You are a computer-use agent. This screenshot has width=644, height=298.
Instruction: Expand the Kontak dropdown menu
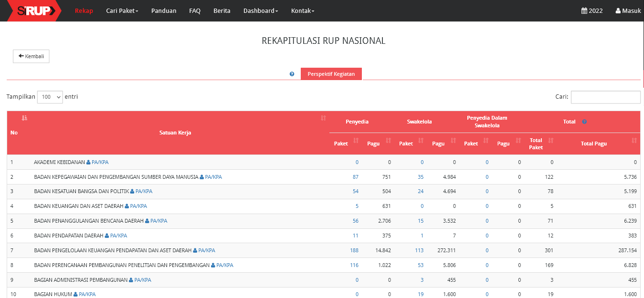(303, 10)
